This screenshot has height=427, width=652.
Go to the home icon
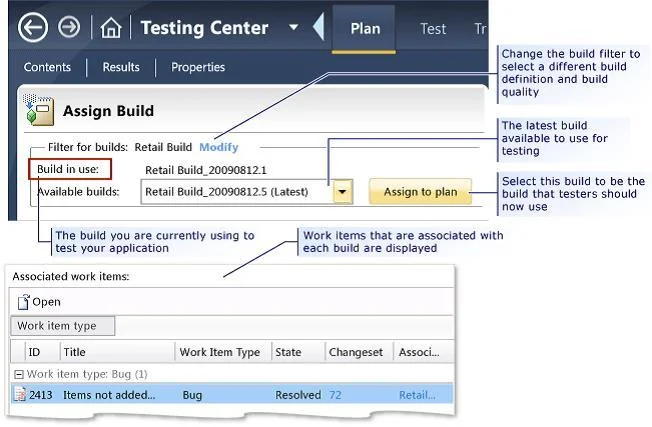coord(111,28)
